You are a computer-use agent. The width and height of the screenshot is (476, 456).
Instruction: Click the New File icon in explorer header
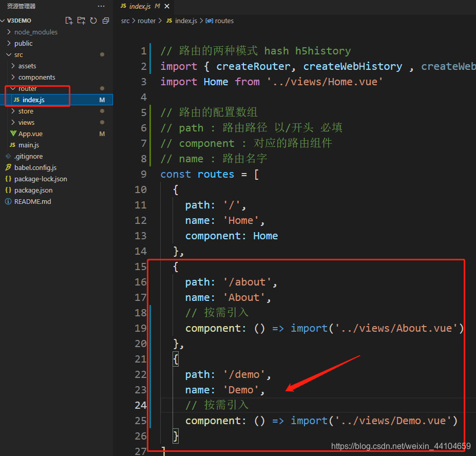pos(69,21)
